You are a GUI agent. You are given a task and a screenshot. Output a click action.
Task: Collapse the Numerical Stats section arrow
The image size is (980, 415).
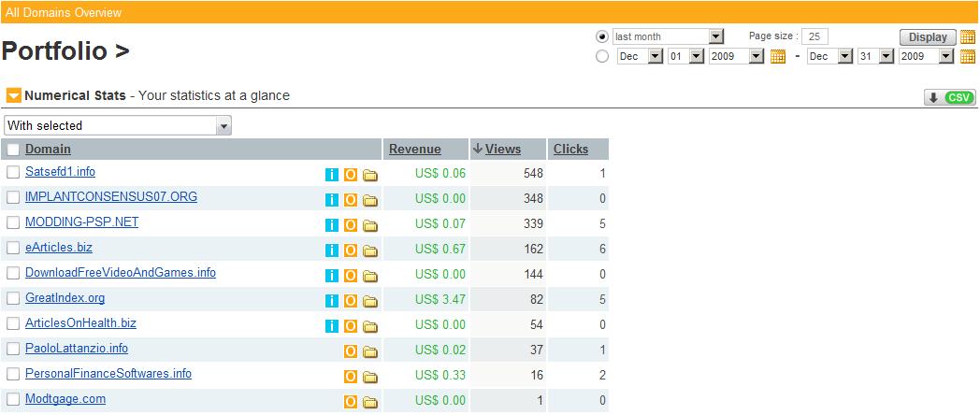point(13,95)
